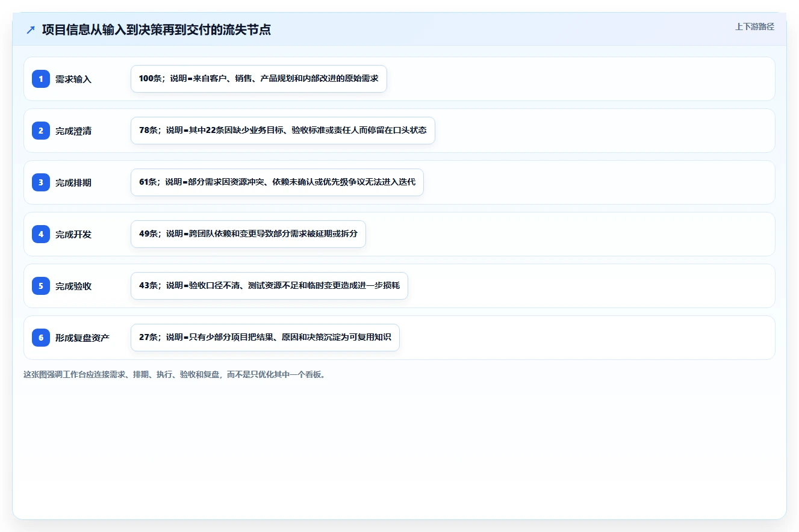Click the title 项目信息从输入到决策再到交付的流失节点

tap(157, 29)
